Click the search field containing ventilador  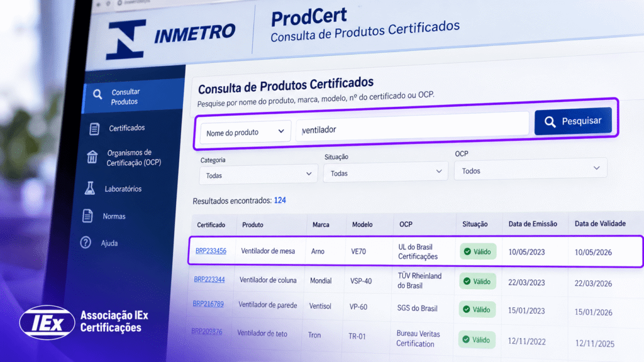click(x=413, y=127)
